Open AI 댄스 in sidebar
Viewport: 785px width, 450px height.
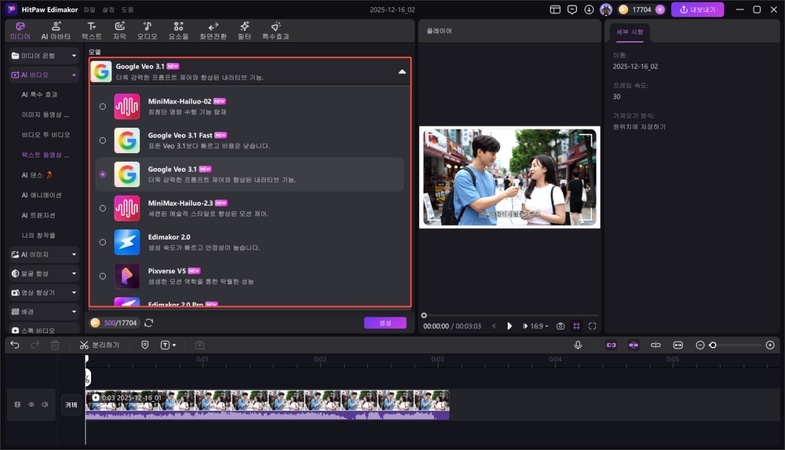pos(37,175)
